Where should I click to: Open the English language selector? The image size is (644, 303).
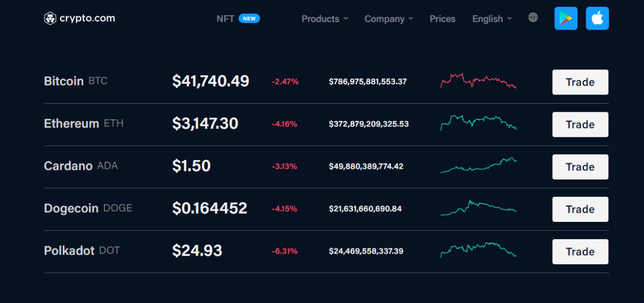(492, 19)
